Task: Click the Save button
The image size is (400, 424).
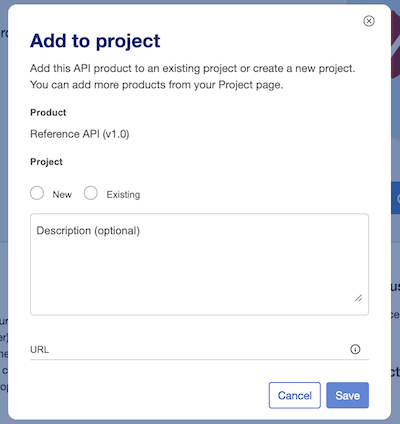Action: tap(347, 395)
